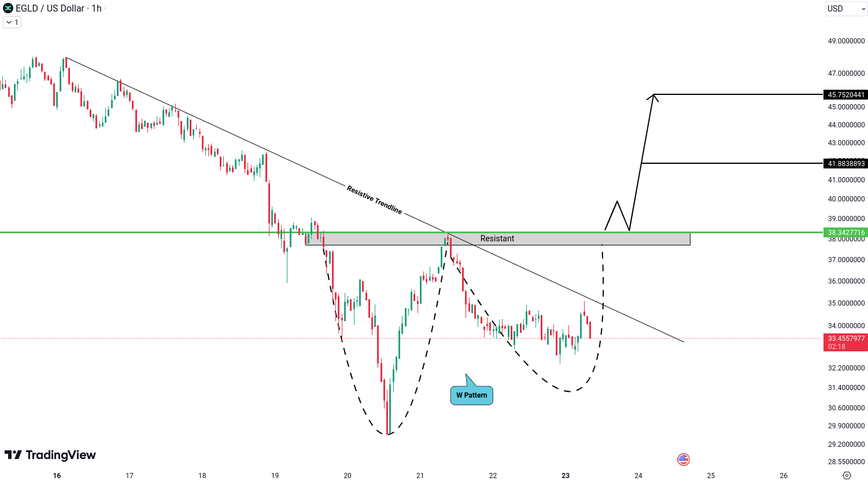
Task: Expand the indicator legend collapse chevron
Action: tap(12, 23)
